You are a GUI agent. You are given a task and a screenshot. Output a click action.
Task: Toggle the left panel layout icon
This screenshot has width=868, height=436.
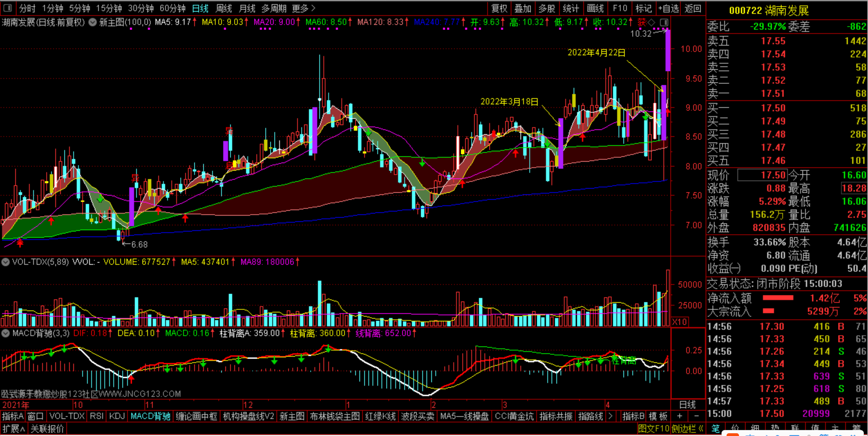tap(7, 8)
